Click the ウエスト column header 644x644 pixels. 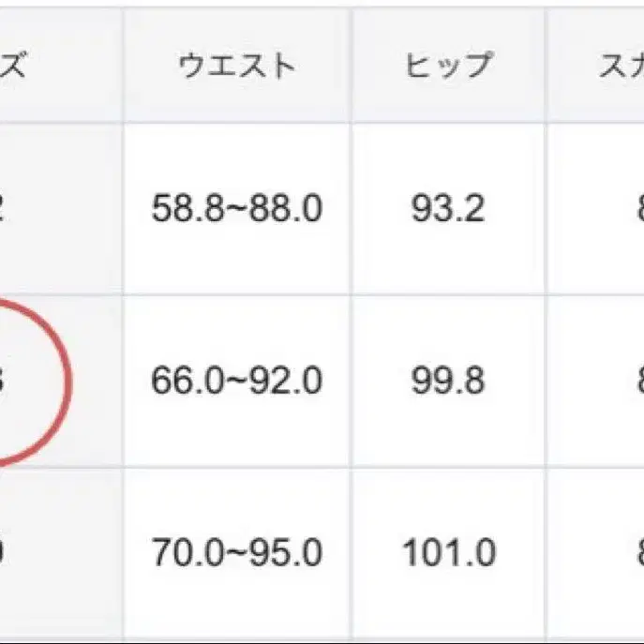tap(237, 67)
